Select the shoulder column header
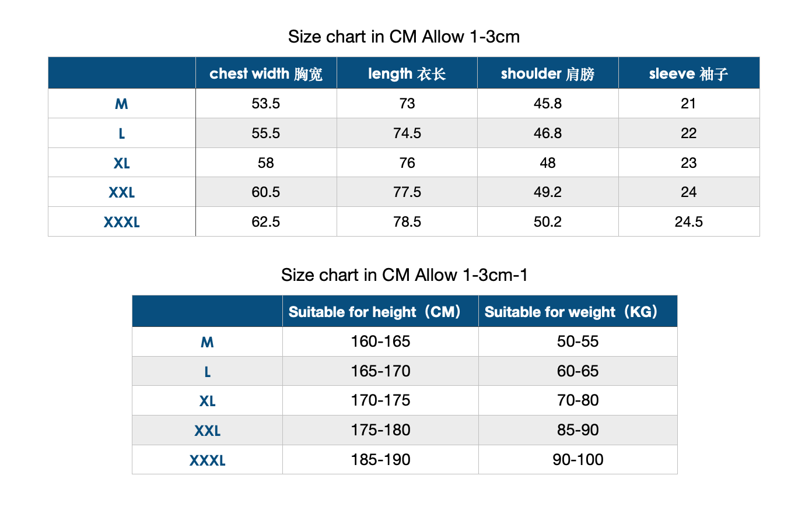Viewport: 812px width, 514px height. click(548, 73)
